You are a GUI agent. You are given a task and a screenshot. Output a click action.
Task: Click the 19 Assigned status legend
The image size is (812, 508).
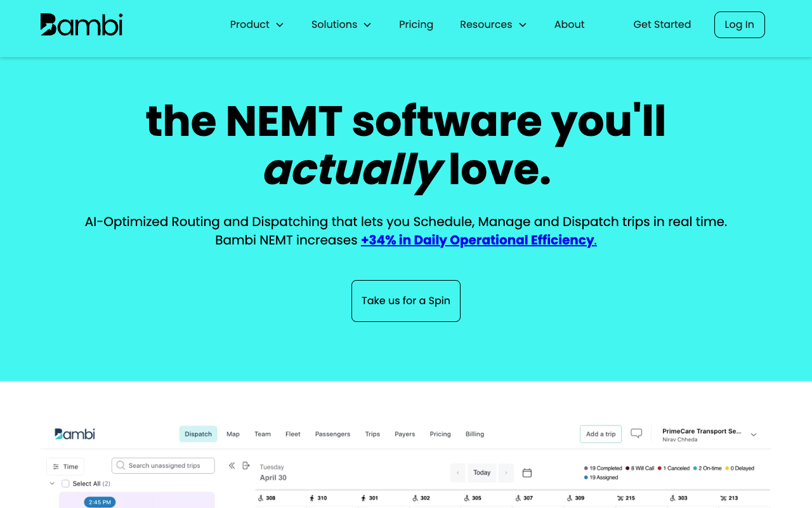(601, 478)
